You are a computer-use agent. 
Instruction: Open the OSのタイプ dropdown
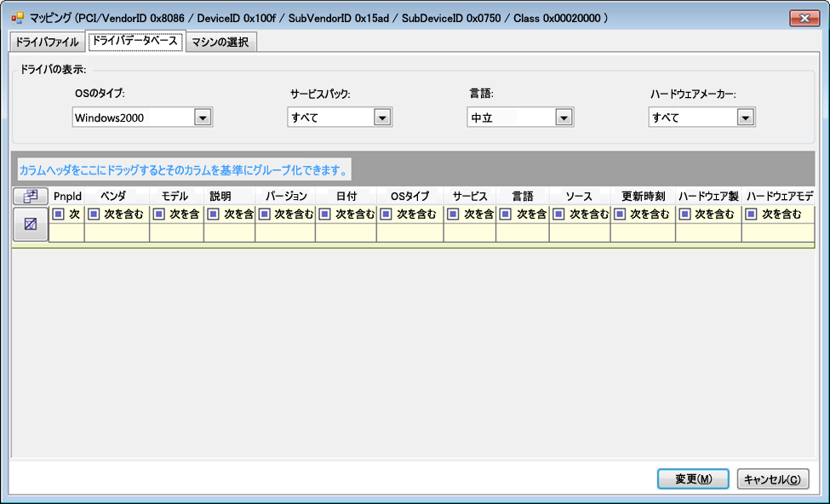click(203, 118)
